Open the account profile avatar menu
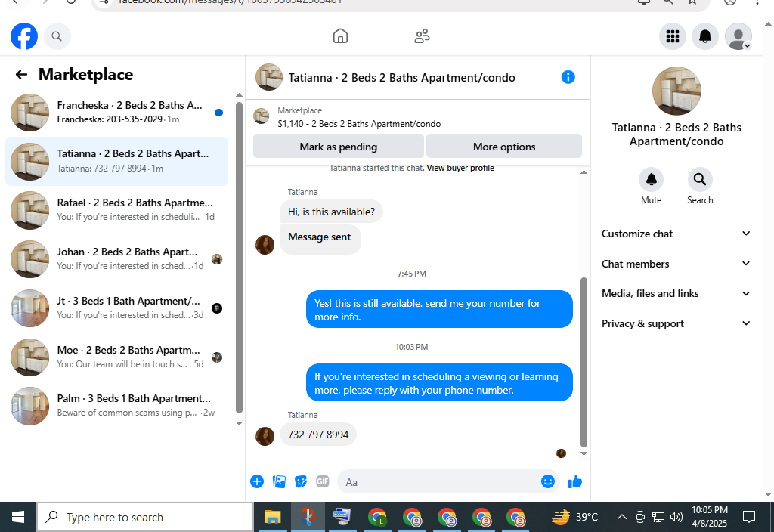 coord(738,36)
